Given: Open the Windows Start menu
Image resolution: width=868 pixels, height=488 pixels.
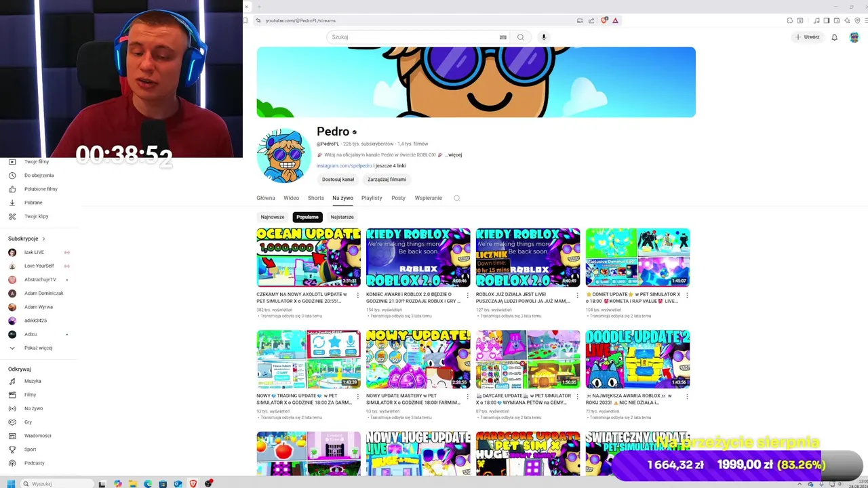Looking at the screenshot, I should tap(11, 483).
